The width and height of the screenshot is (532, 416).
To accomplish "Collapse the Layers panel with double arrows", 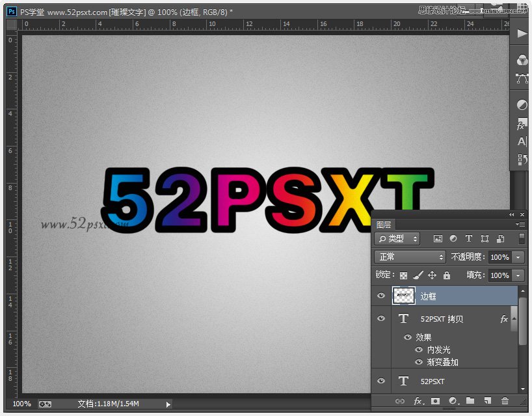I will click(511, 215).
